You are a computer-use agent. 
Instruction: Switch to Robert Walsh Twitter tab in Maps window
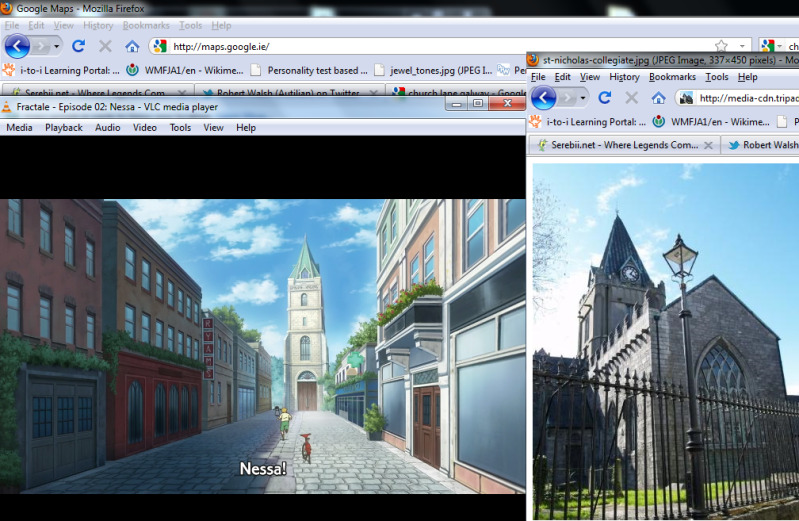pos(288,92)
